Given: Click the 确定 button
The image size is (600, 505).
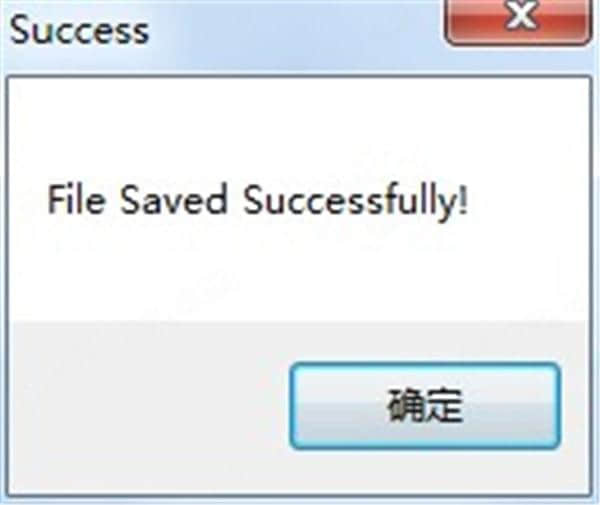Looking at the screenshot, I should 425,406.
